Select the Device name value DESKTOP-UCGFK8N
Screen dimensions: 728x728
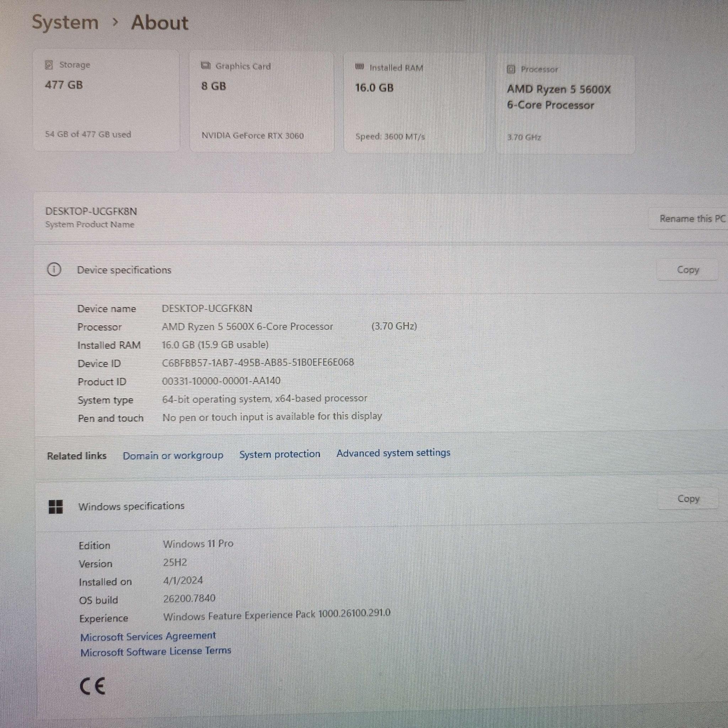click(207, 308)
